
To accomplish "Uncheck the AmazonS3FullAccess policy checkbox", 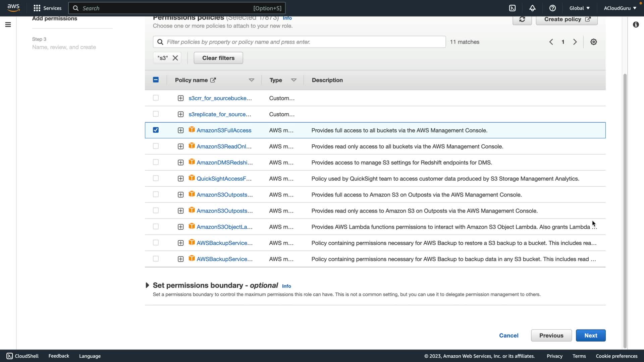I will point(156,130).
